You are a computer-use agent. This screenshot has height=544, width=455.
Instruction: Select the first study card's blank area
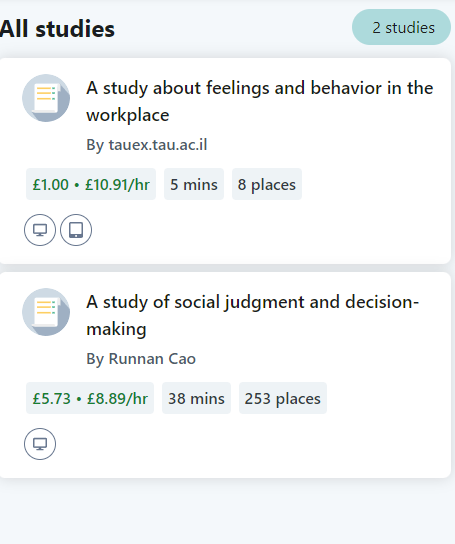coord(271,229)
